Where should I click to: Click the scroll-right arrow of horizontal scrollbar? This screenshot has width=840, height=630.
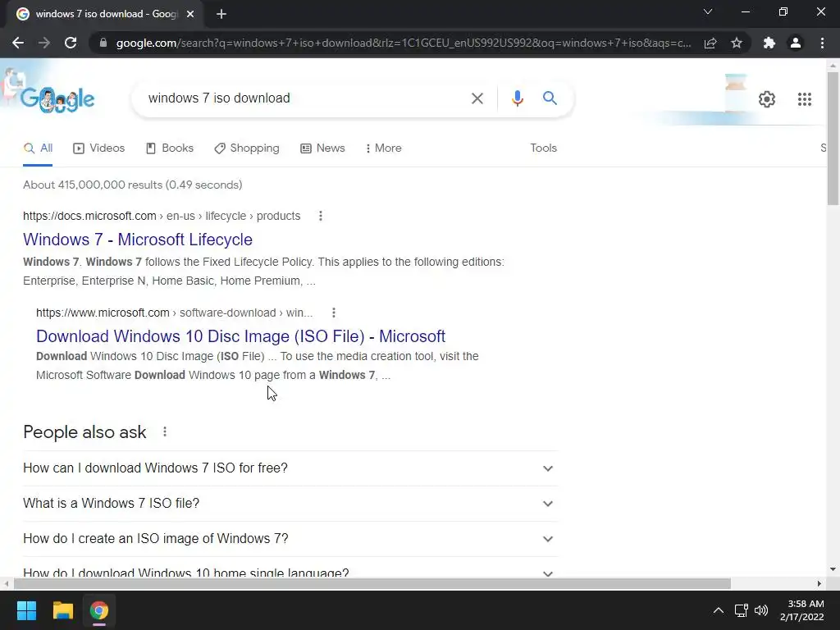[x=819, y=583]
